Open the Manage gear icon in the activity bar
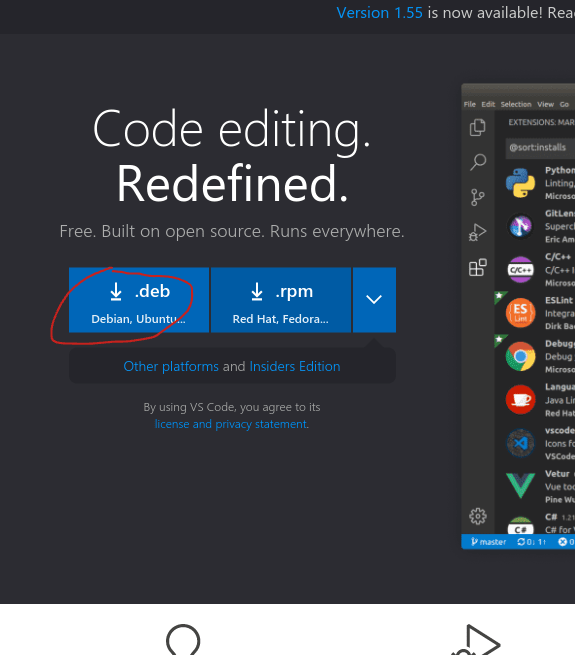Image resolution: width=575 pixels, height=655 pixels. [x=478, y=516]
